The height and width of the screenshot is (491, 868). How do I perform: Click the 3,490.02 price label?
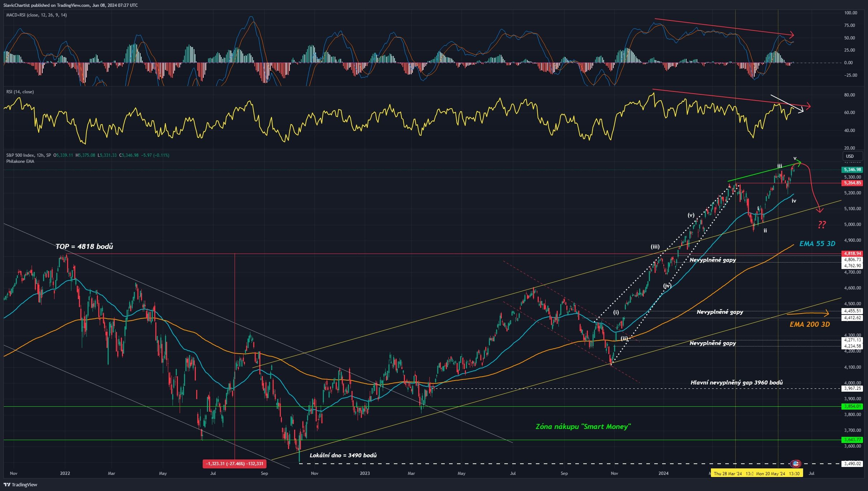(852, 464)
